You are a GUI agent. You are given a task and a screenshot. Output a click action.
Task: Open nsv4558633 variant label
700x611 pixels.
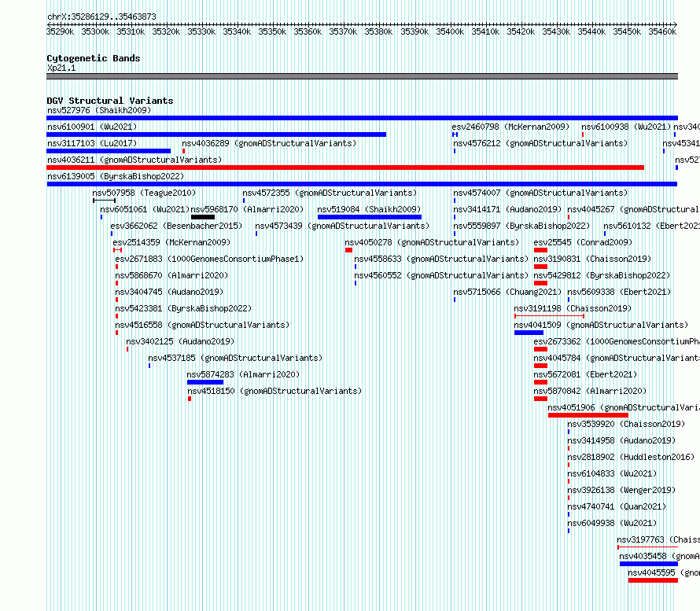441,259
